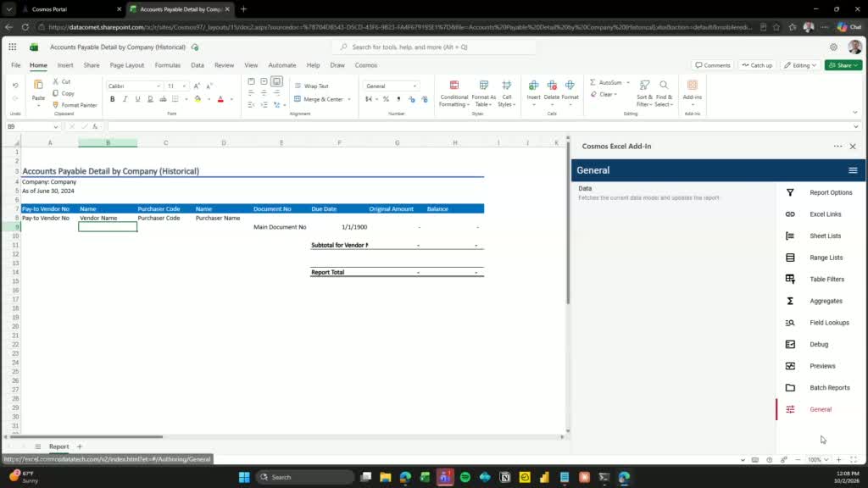Click the formula bar input

click(x=480, y=127)
